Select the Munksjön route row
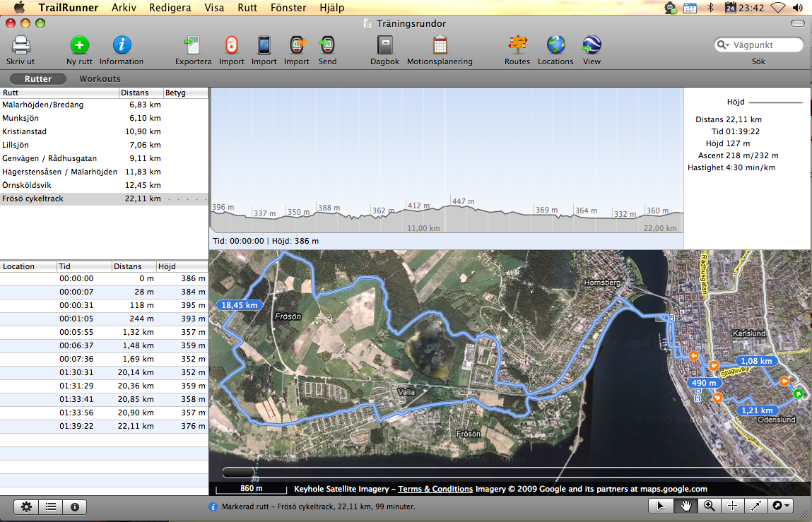812x522 pixels. pyautogui.click(x=104, y=118)
